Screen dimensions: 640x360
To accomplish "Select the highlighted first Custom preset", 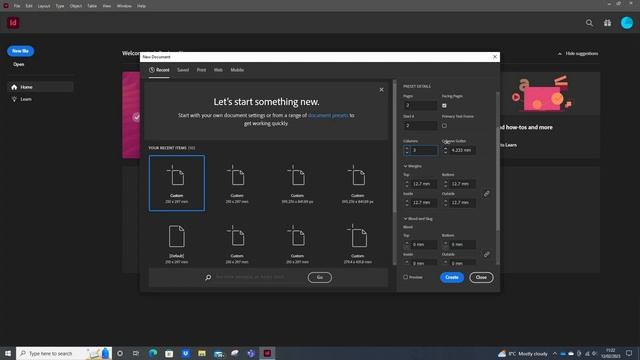I will [177, 183].
